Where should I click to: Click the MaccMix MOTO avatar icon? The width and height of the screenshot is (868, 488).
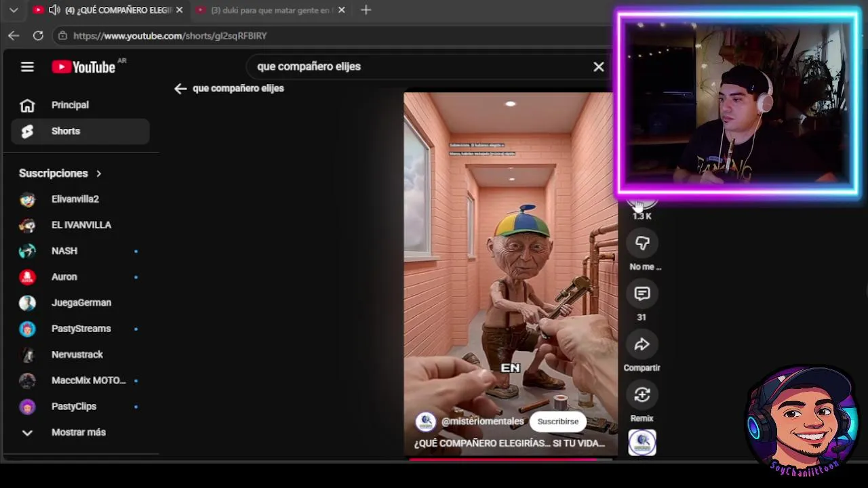tap(27, 380)
